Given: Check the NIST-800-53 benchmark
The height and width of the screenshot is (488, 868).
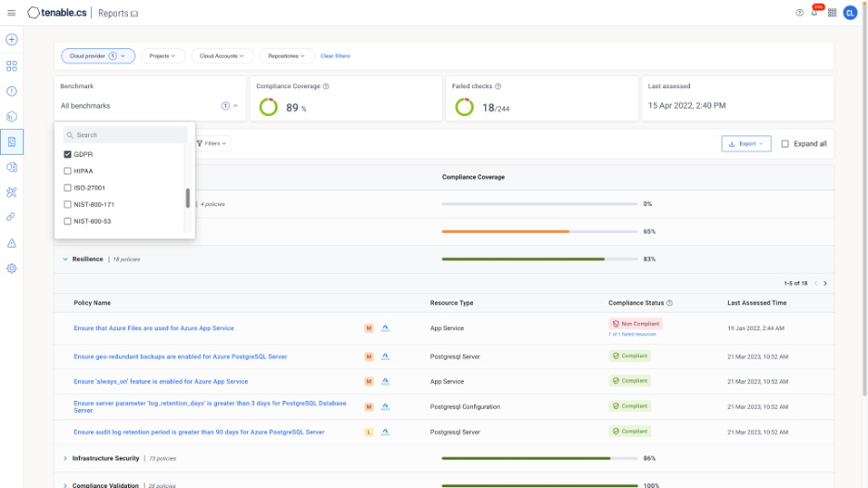Looking at the screenshot, I should tap(68, 221).
